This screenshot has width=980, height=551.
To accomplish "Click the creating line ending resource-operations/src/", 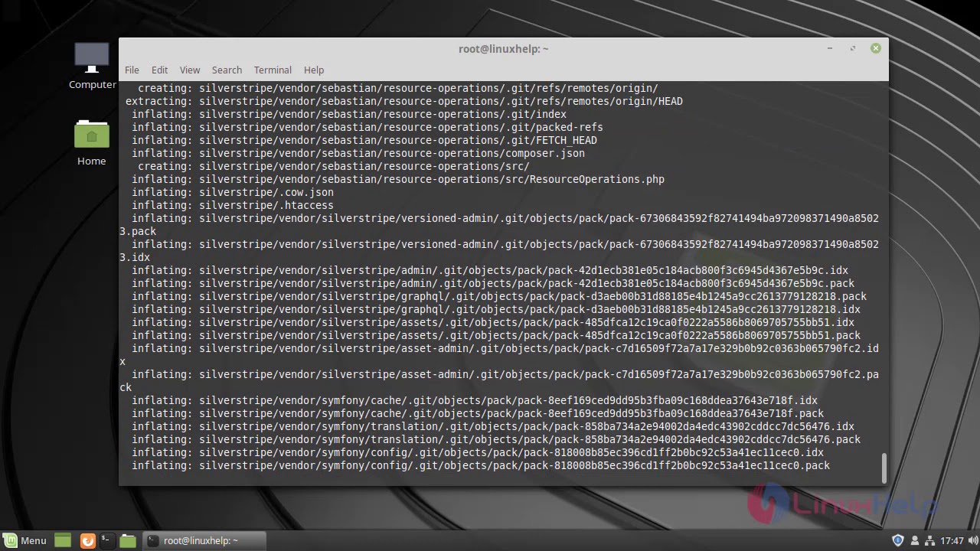I will coord(334,166).
